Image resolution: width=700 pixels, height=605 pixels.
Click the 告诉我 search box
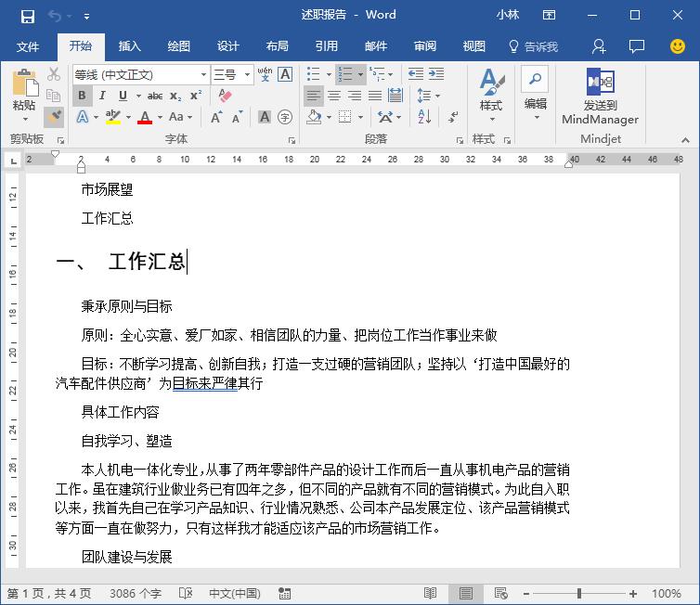[x=534, y=46]
